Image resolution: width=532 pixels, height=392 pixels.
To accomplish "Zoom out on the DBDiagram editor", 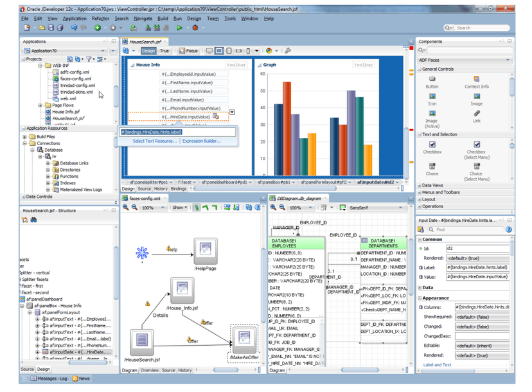I will point(282,208).
